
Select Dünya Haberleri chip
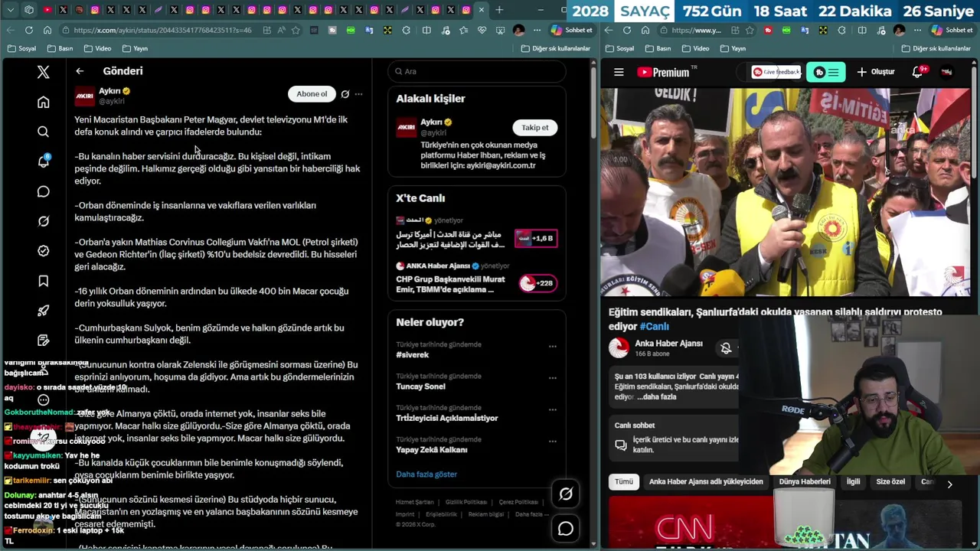tap(805, 481)
